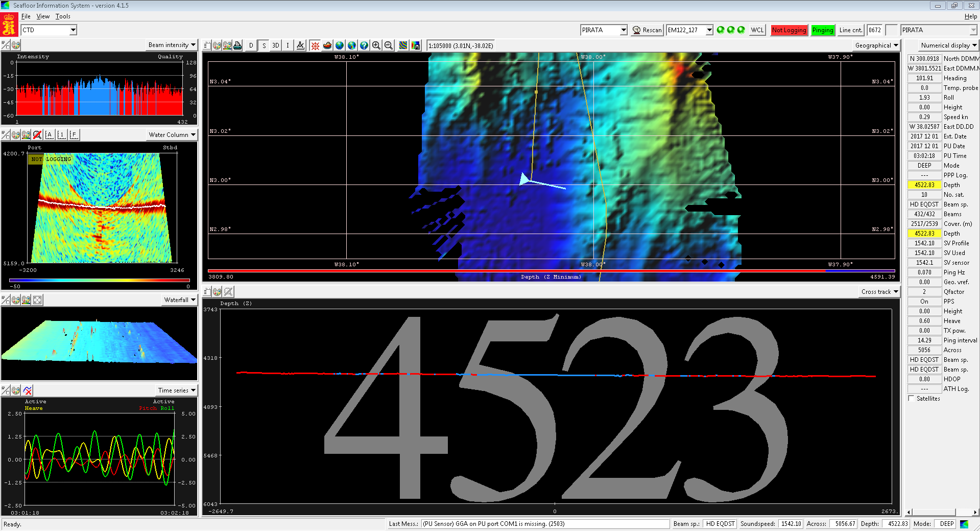The width and height of the screenshot is (980, 531).
Task: Select the compass measure tool
Action: click(300, 45)
